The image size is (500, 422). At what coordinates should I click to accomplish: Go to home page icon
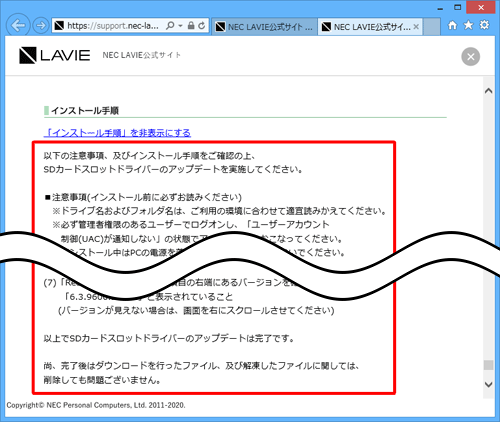[x=452, y=25]
